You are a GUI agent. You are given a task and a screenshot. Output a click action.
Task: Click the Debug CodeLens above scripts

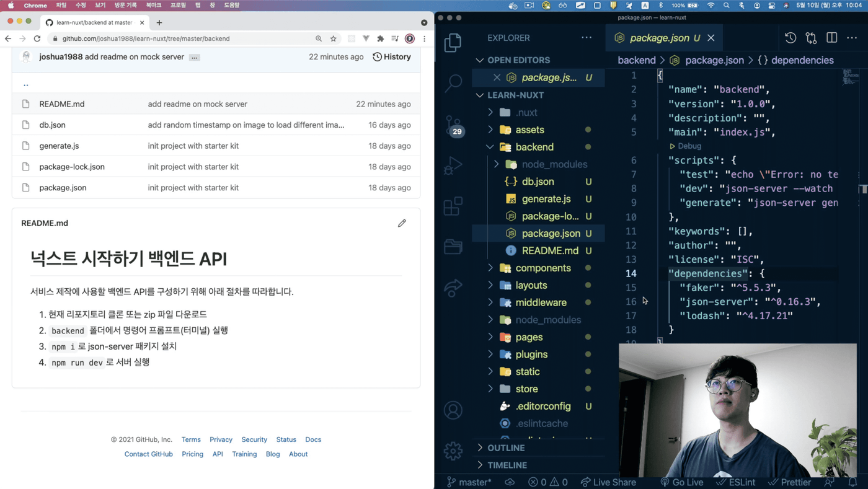pyautogui.click(x=686, y=146)
